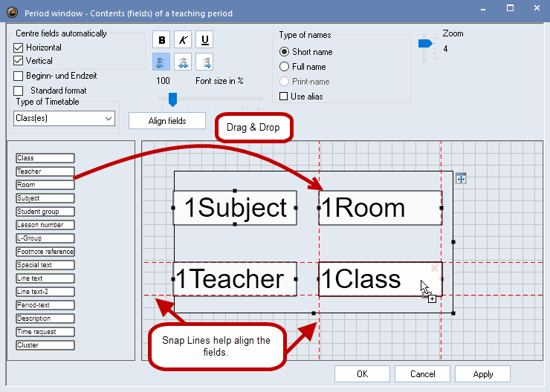
Task: Uncheck Horizontal centering checkbox
Action: coord(19,48)
